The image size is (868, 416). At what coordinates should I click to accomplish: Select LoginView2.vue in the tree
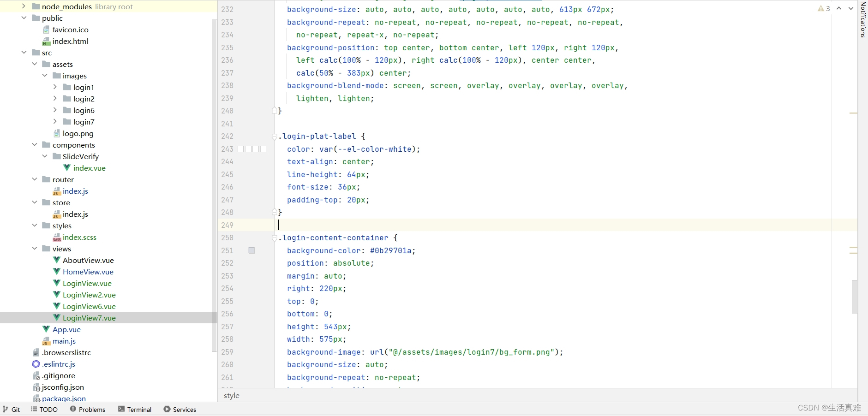(x=89, y=295)
